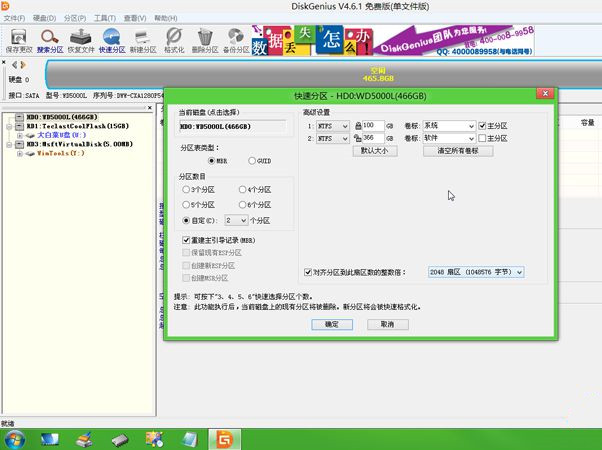Viewport: 602px width, 450px height.
Task: Click the 恢复文件 recover files toolbar icon
Action: (81, 41)
